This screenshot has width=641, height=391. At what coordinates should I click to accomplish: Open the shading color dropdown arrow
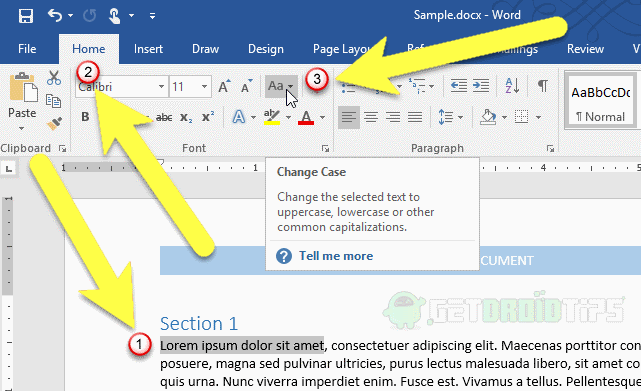(x=504, y=117)
